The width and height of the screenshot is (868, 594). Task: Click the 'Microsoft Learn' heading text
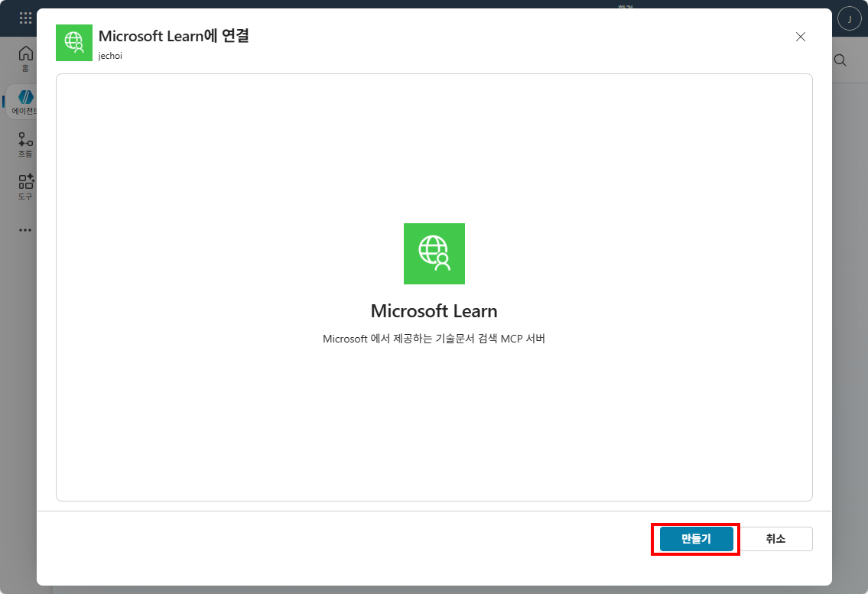[434, 311]
